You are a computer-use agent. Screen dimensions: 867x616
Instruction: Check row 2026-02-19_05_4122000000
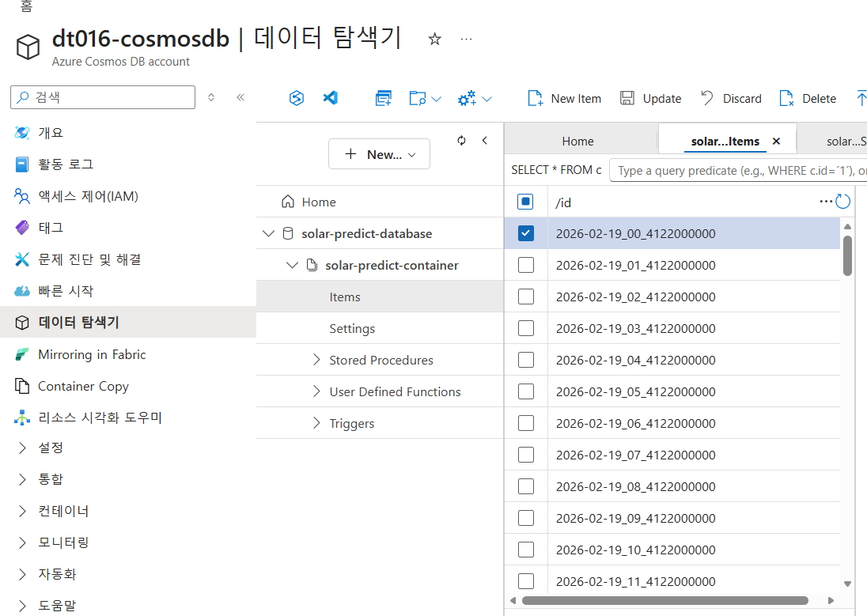(526, 391)
